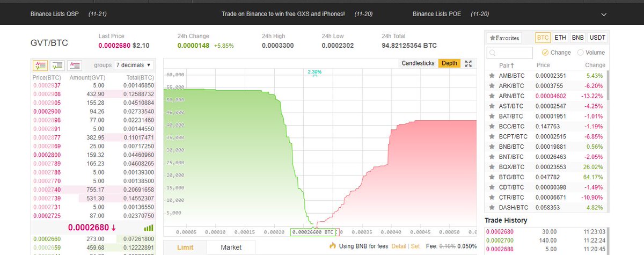Select the 0.0002877 sell order row

(93, 137)
